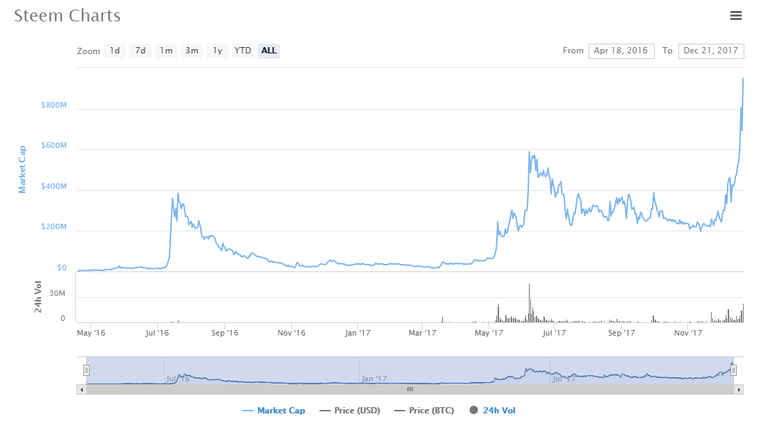Set zoom range to 3m

pyautogui.click(x=192, y=51)
